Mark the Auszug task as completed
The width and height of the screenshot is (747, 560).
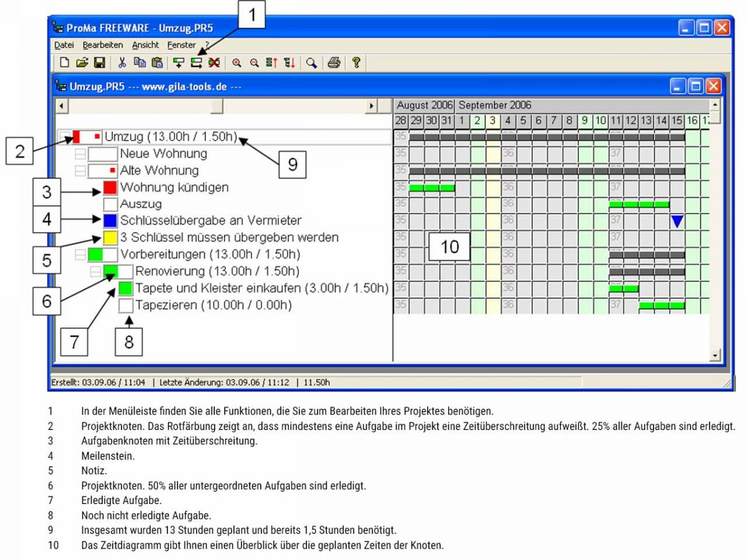[x=110, y=203]
